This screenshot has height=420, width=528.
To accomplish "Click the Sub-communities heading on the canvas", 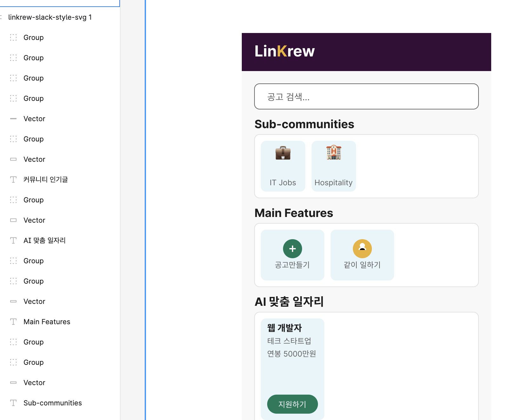I will (x=304, y=124).
